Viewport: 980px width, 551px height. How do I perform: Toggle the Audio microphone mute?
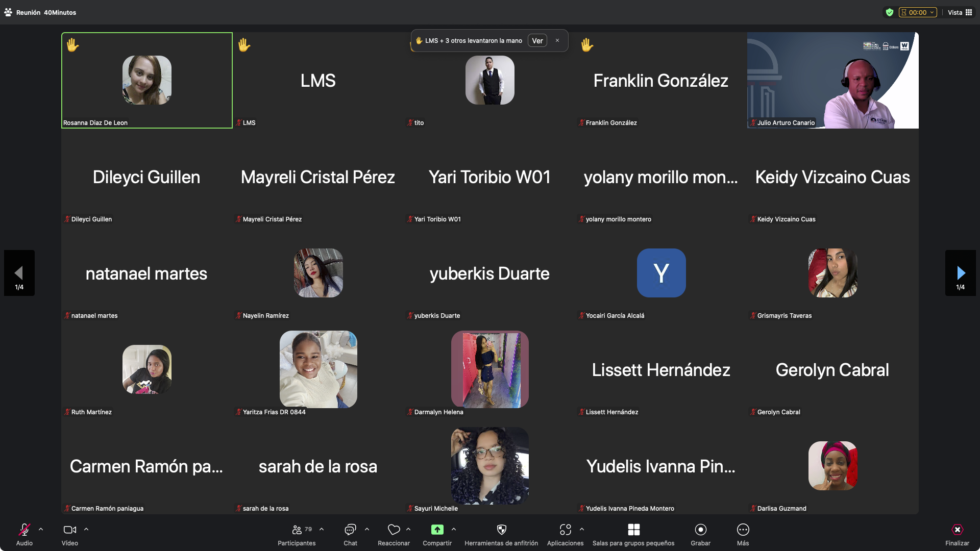(24, 530)
